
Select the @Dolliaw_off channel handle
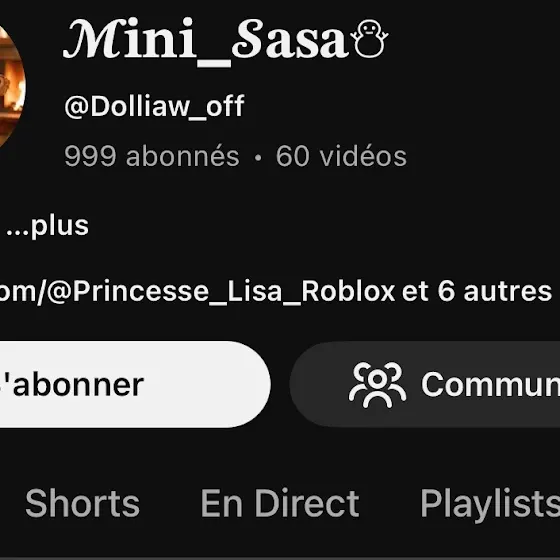154,106
